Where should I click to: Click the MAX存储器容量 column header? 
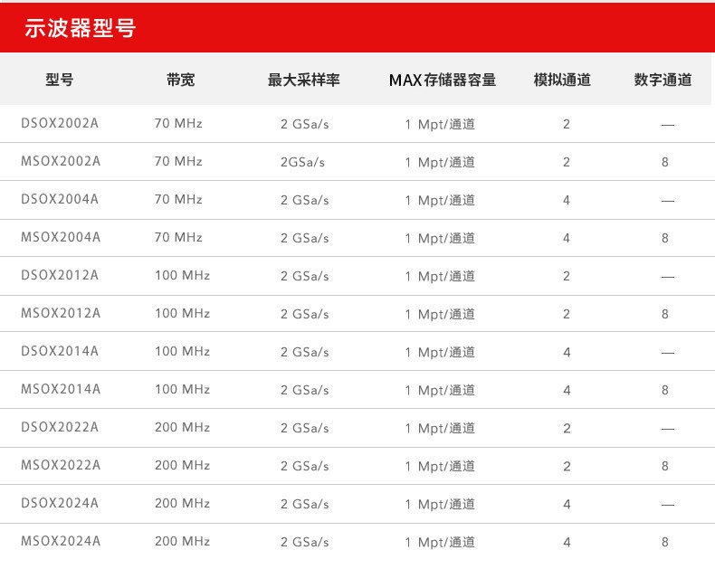[443, 80]
